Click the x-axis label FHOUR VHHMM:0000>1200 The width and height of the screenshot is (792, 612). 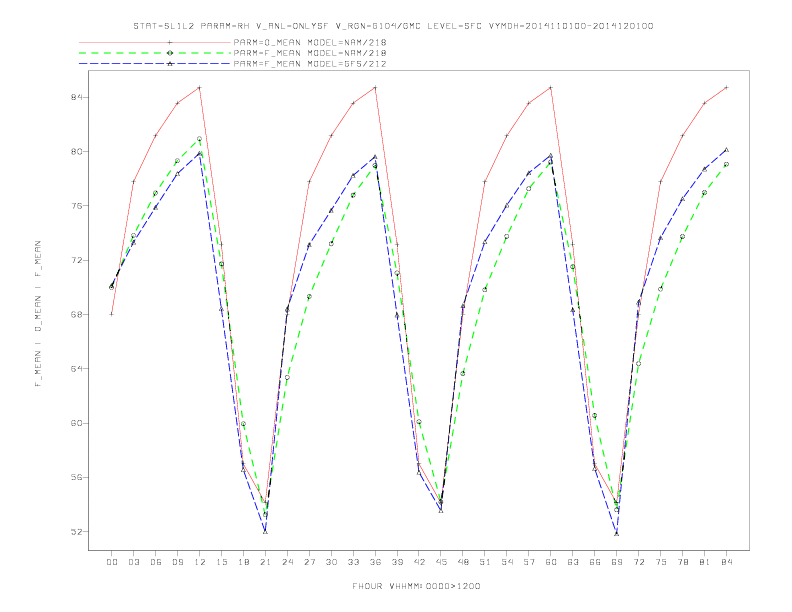click(x=416, y=586)
